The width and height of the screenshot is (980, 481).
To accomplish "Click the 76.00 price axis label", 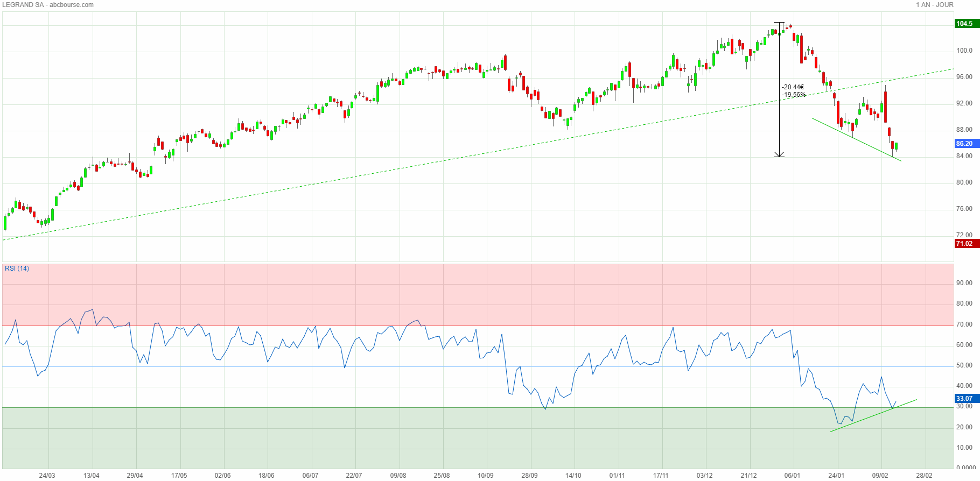I will point(964,209).
